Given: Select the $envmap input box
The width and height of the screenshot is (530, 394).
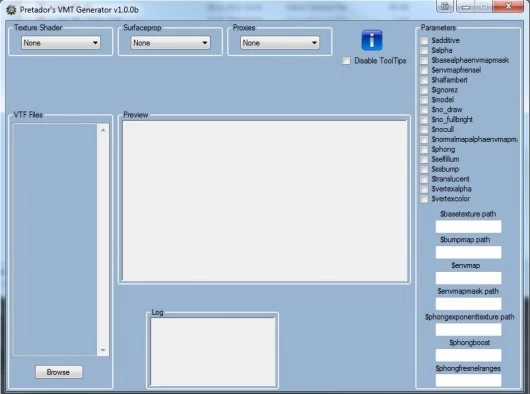Looking at the screenshot, I should click(468, 278).
